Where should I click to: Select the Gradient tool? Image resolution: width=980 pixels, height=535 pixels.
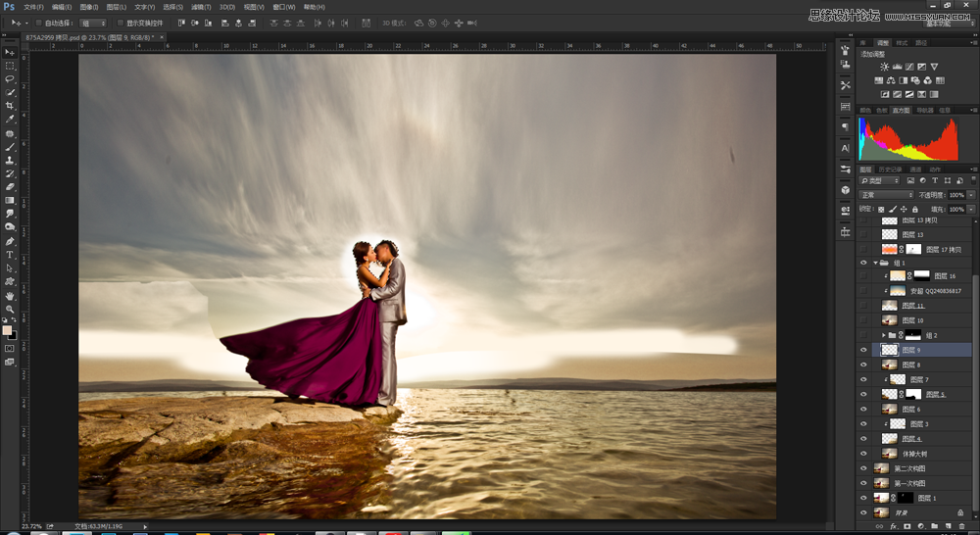click(x=10, y=200)
